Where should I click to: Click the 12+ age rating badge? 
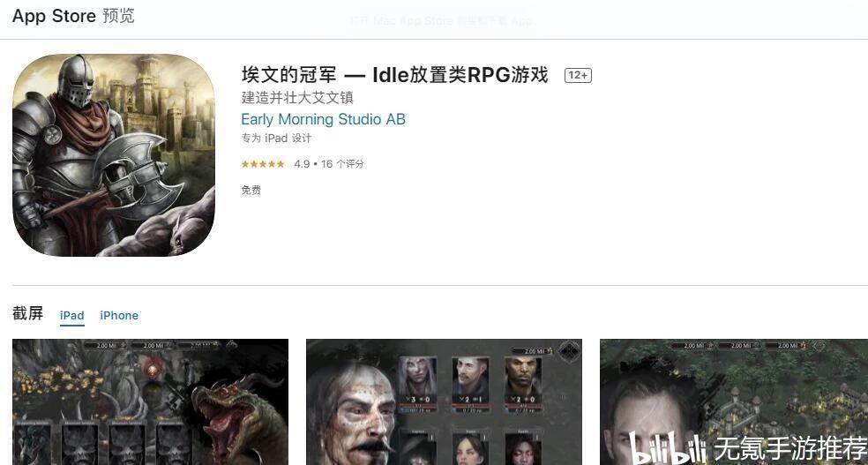[578, 75]
